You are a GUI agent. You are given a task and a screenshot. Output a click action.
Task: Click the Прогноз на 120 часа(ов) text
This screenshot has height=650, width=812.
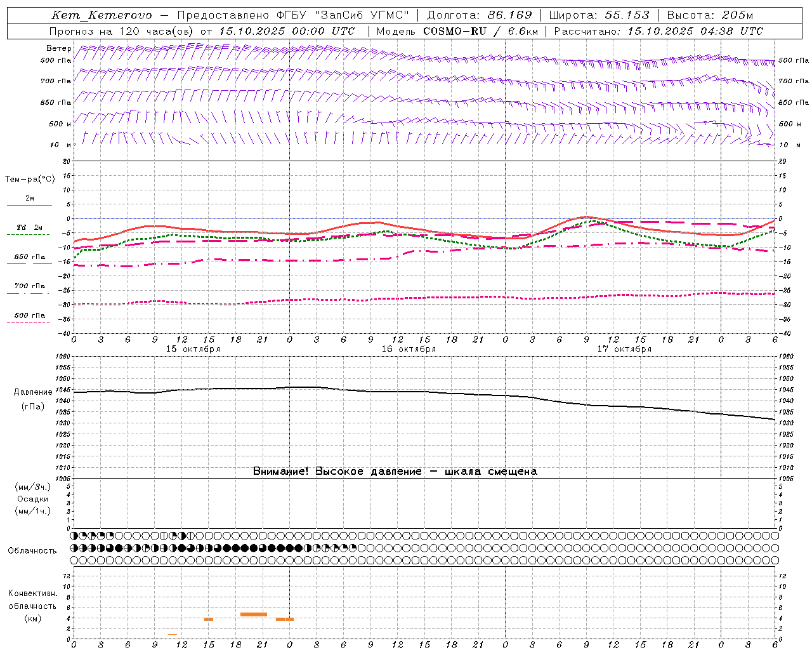click(122, 31)
